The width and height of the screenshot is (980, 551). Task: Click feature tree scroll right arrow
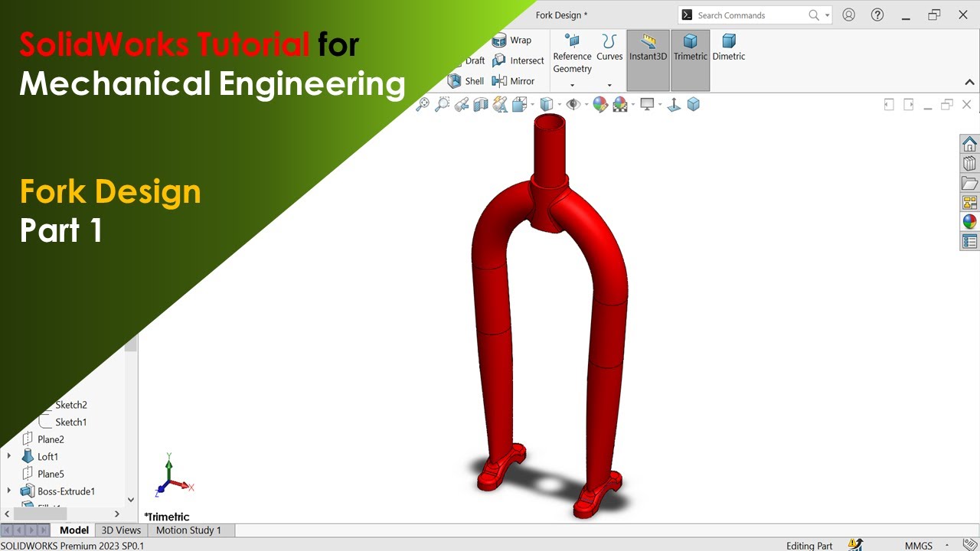pos(117,514)
